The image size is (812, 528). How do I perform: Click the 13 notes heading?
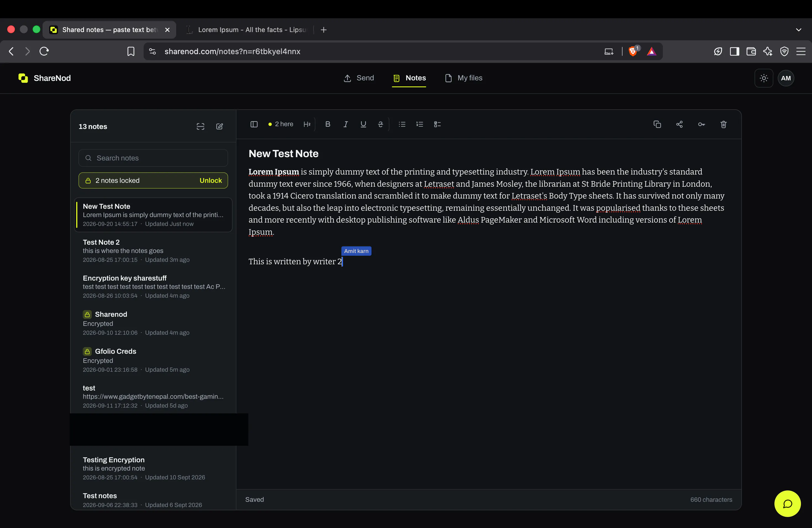pyautogui.click(x=93, y=126)
